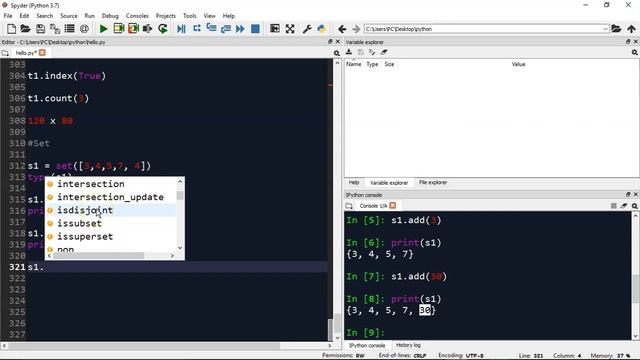Close the hello.py tab
The width and height of the screenshot is (640, 360).
pos(42,53)
